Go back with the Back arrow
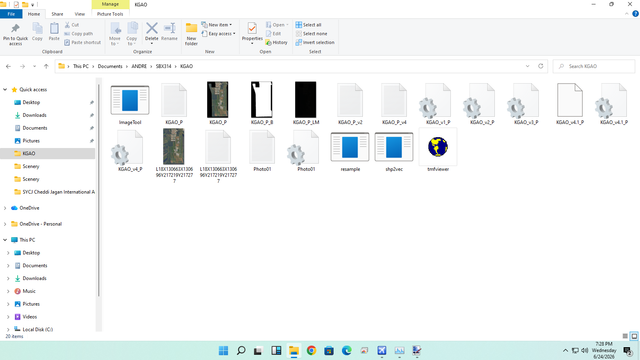640x360 pixels. tap(9, 66)
